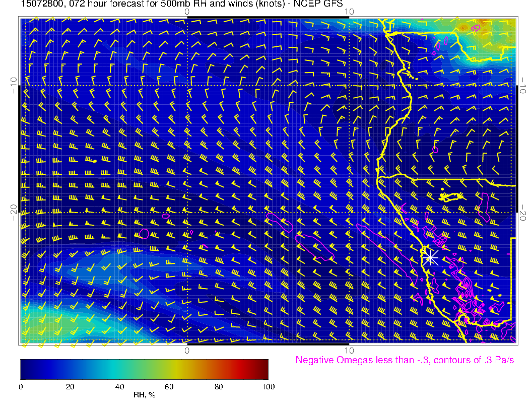Click the "80" value on the colorbar
This screenshot has height=411, width=532.
click(x=219, y=387)
